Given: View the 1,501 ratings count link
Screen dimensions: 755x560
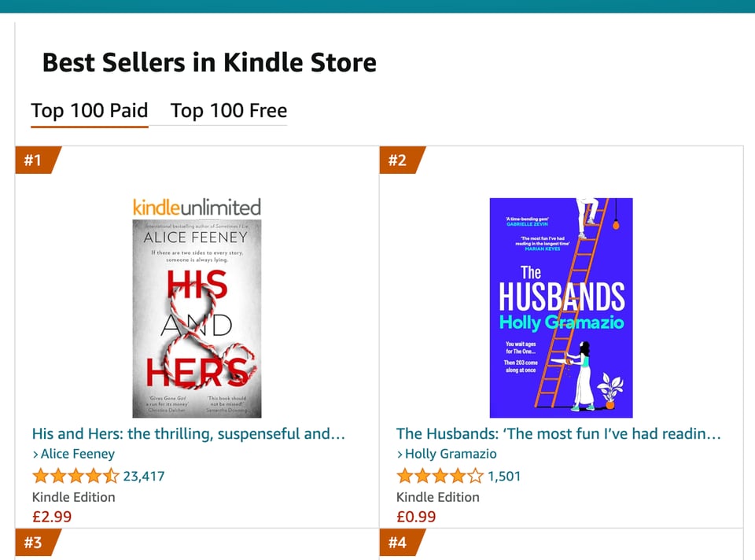Looking at the screenshot, I should tap(504, 476).
